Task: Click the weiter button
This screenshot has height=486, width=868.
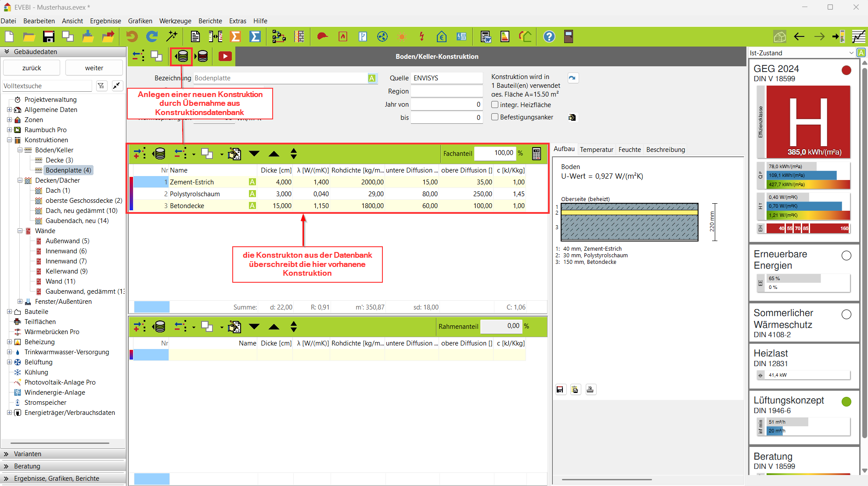Action: pyautogui.click(x=94, y=68)
